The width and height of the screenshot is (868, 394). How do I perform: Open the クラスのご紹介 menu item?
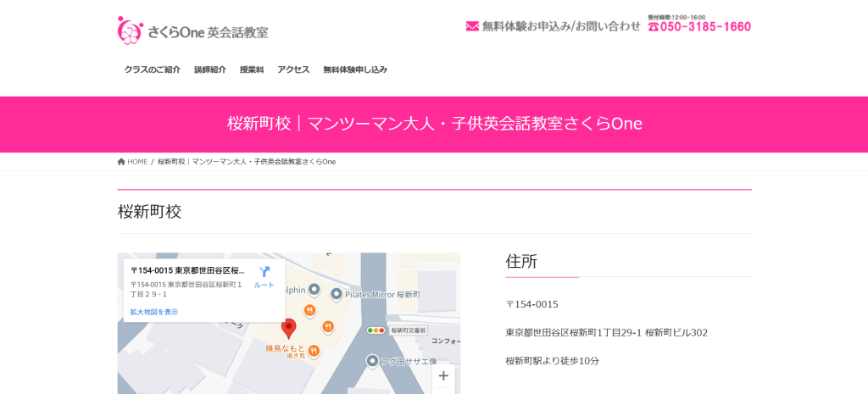pyautogui.click(x=152, y=69)
